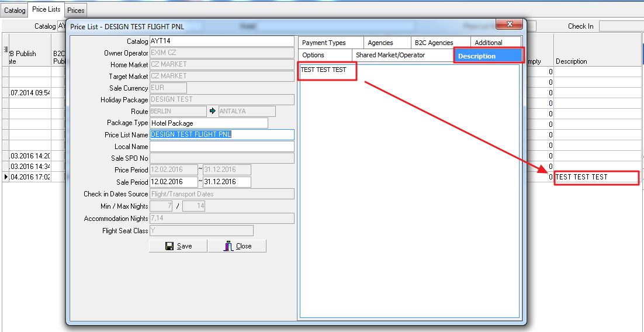Open the Prices tab
The height and width of the screenshot is (332, 644).
(x=75, y=11)
